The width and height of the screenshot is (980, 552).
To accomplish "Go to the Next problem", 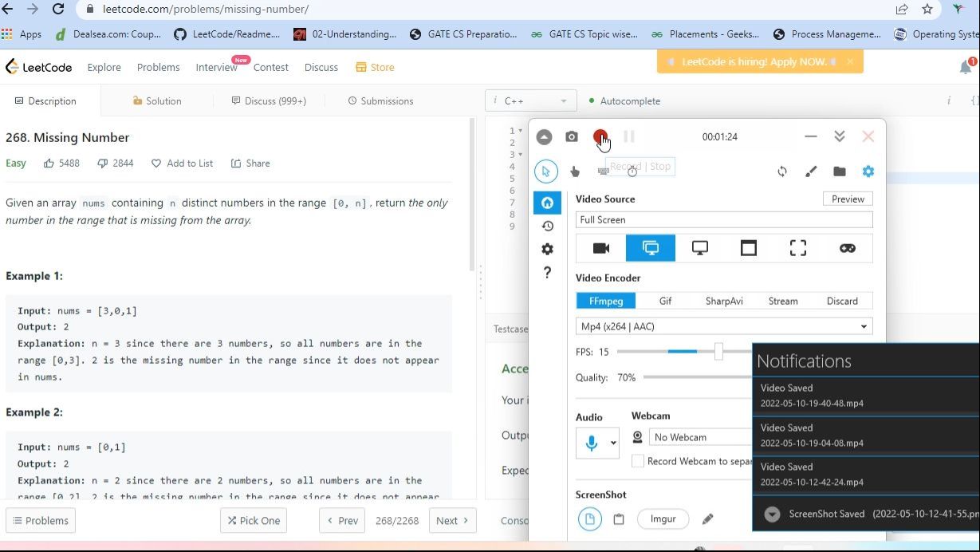I will [x=452, y=520].
